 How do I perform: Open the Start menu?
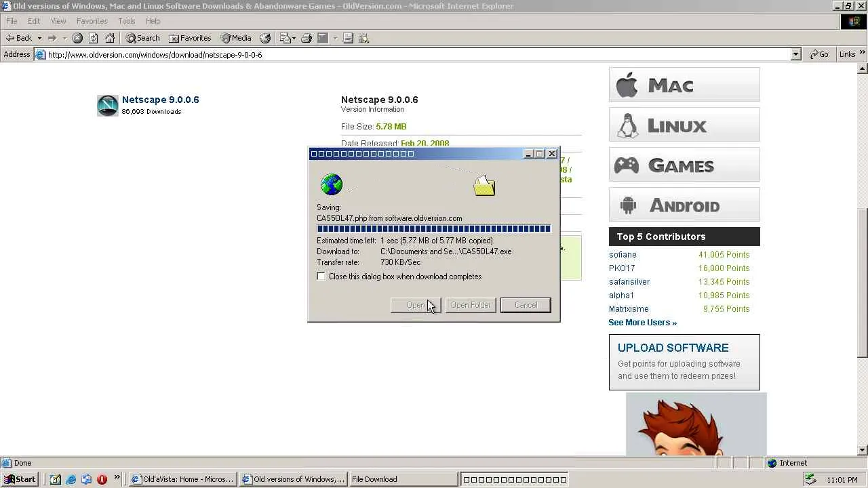[x=20, y=479]
